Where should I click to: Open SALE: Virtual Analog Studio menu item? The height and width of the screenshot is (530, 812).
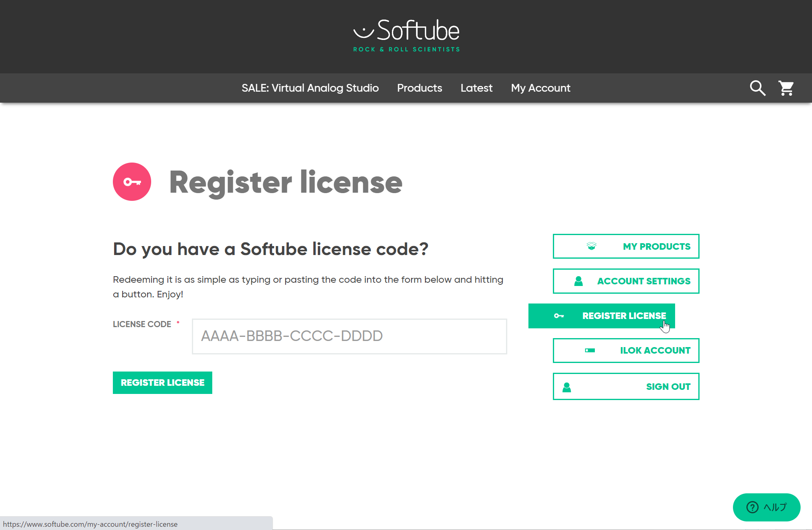click(x=310, y=88)
